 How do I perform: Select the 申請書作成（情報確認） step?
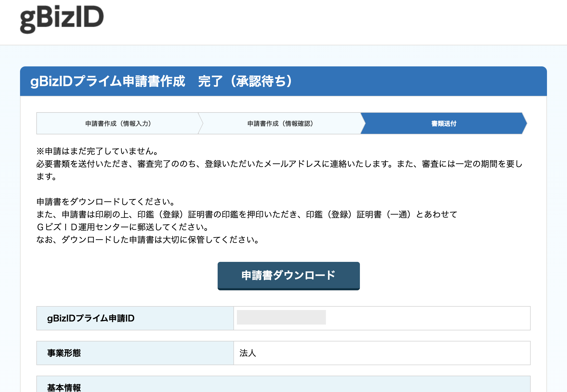point(280,124)
